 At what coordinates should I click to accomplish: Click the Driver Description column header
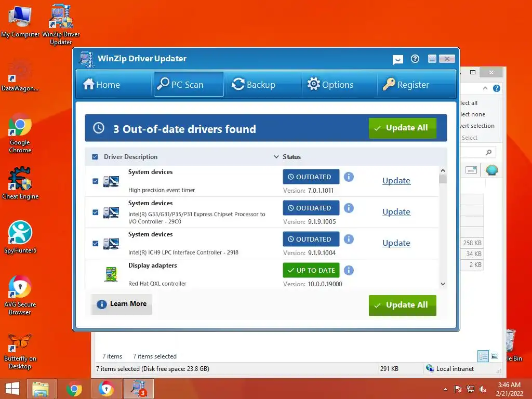130,157
